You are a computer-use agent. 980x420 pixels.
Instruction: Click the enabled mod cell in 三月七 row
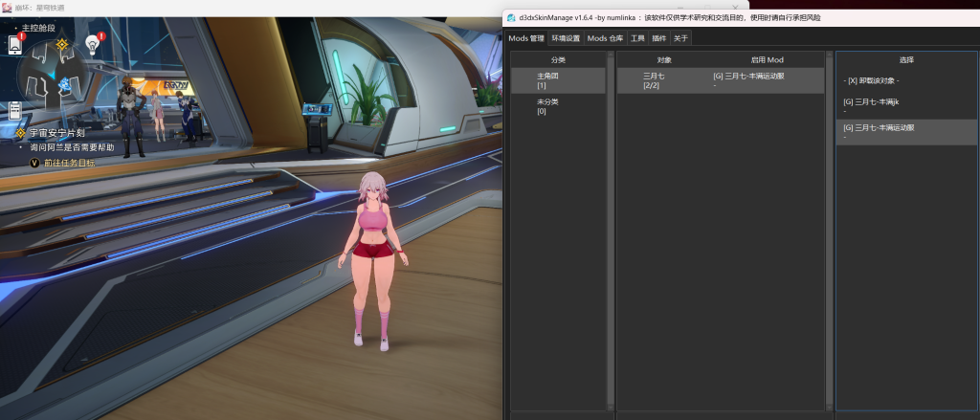768,80
